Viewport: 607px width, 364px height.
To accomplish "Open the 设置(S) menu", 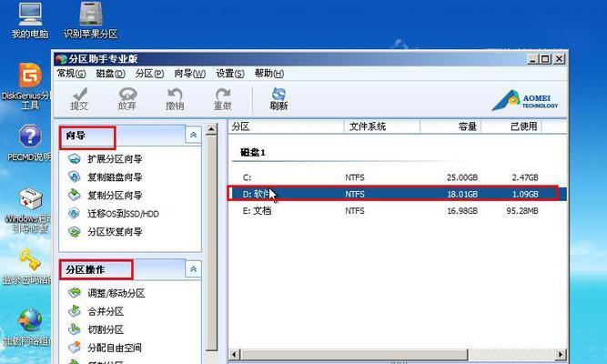I will (x=230, y=73).
